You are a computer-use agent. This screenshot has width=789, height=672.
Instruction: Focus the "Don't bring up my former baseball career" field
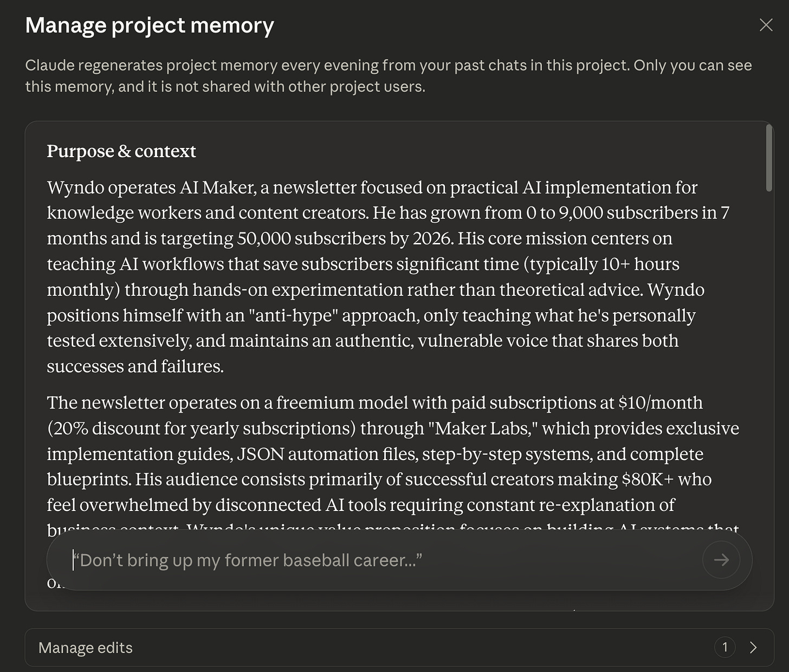[325, 560]
